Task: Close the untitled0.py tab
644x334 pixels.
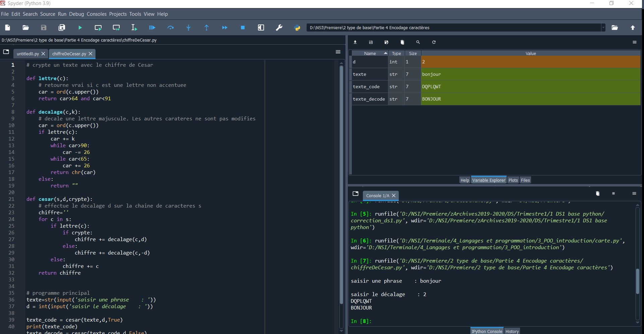Action: point(43,54)
